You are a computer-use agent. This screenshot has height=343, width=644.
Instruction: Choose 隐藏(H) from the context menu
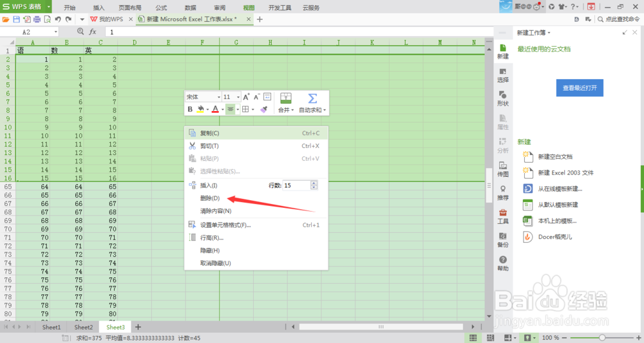click(256, 250)
